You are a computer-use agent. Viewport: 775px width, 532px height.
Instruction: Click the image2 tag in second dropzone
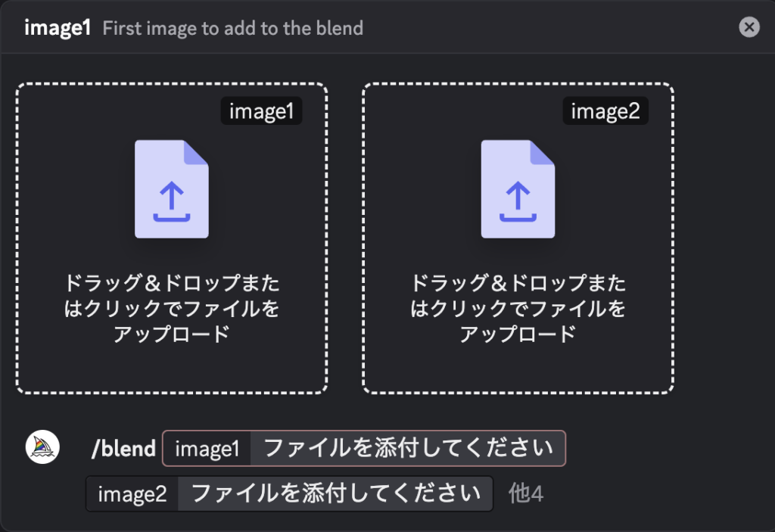coord(605,112)
